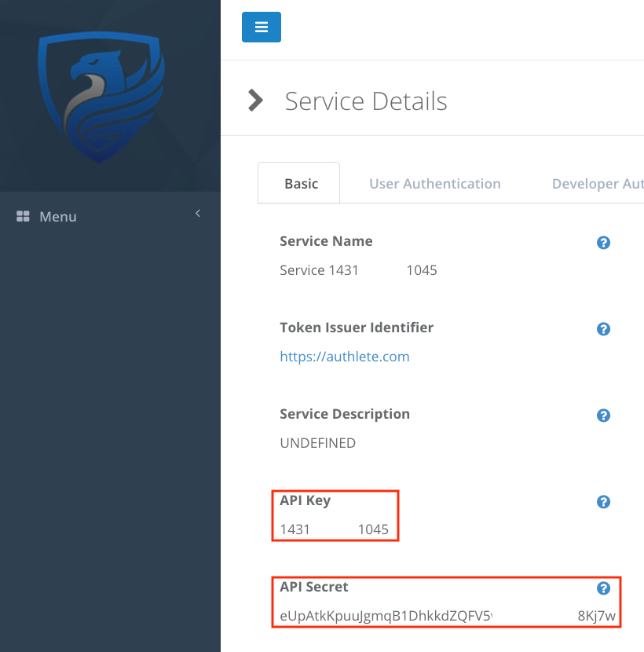This screenshot has height=652, width=644.
Task: Open the https://authlete.com link
Action: (x=344, y=357)
